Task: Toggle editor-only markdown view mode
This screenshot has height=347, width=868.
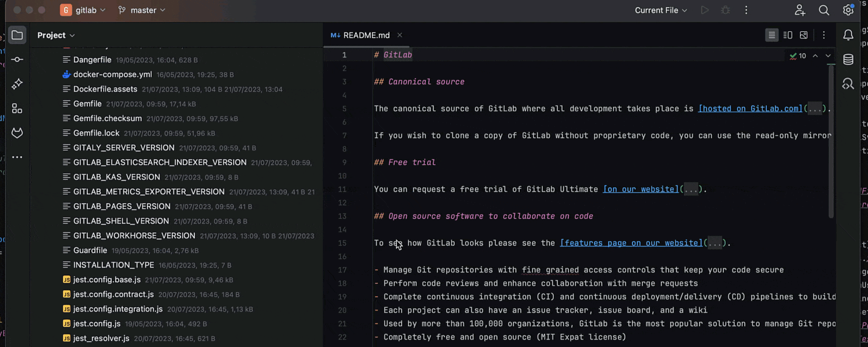Action: pyautogui.click(x=772, y=35)
